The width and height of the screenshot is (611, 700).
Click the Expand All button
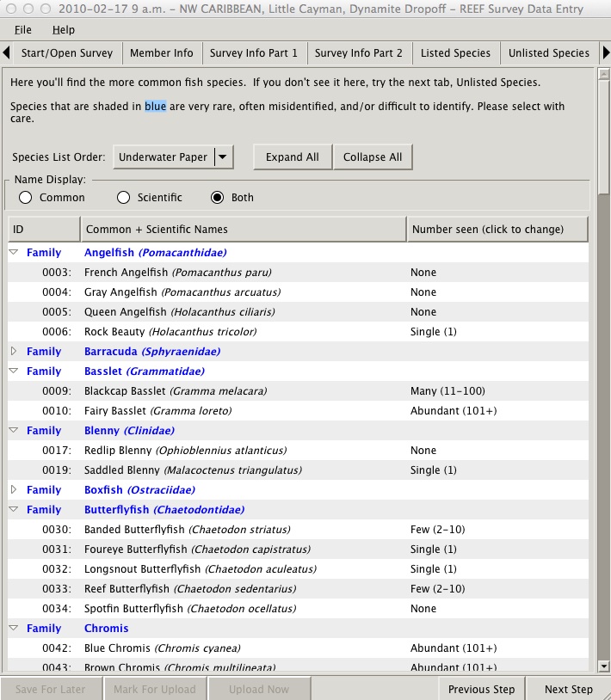click(x=293, y=157)
